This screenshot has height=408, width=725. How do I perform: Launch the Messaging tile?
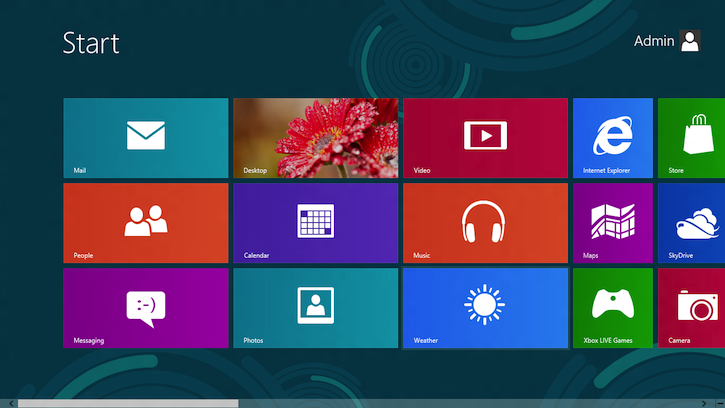(145, 308)
